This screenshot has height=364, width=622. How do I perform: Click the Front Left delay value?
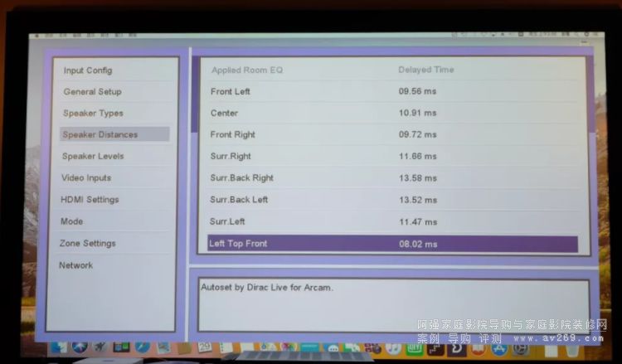click(x=417, y=91)
